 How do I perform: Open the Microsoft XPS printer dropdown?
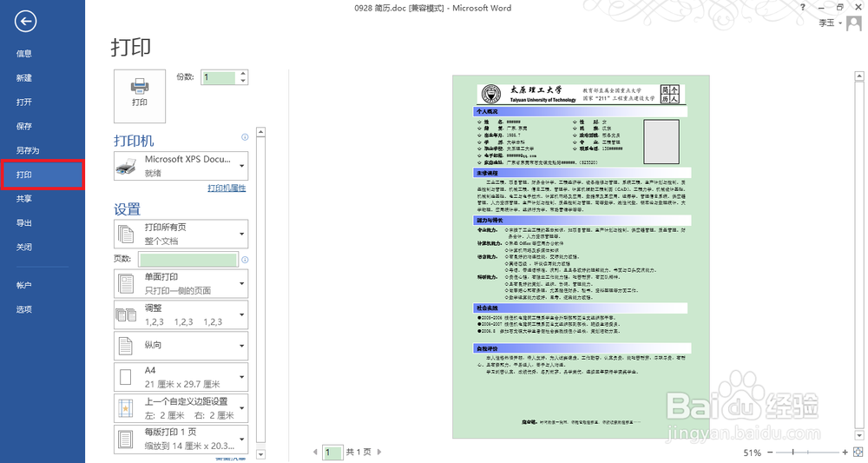pos(181,166)
